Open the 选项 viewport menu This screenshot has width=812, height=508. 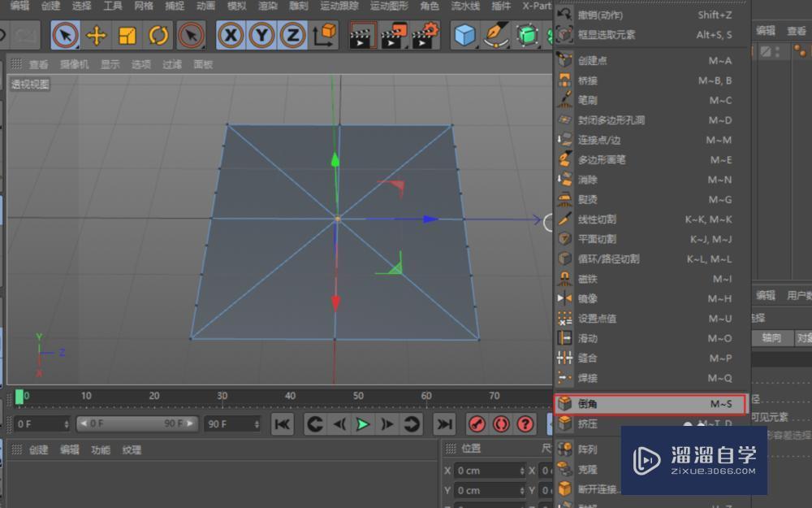point(140,64)
